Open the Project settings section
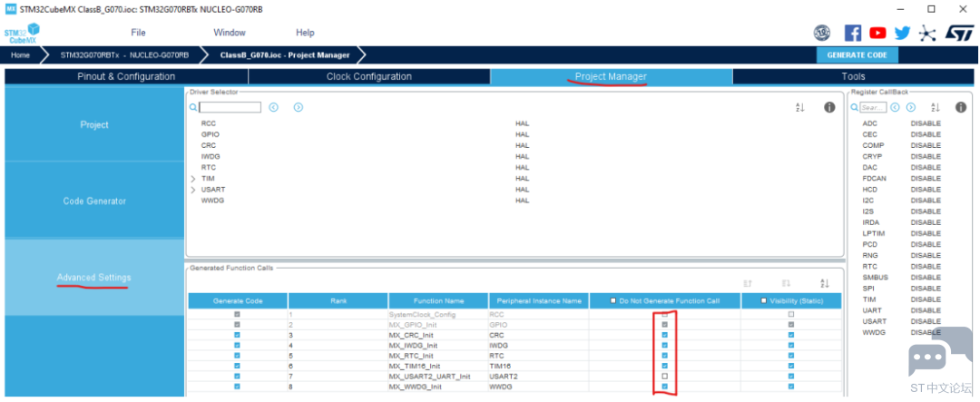Viewport: 980px width, 402px height. click(94, 125)
